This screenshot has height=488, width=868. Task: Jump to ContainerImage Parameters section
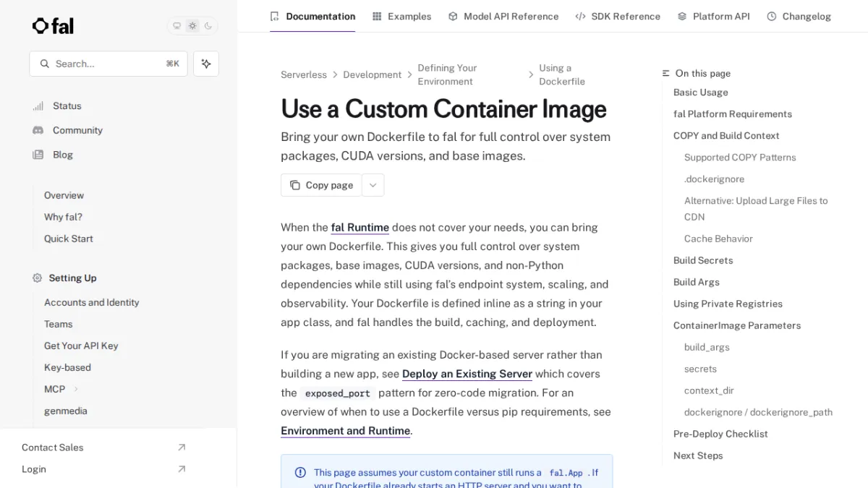(737, 325)
